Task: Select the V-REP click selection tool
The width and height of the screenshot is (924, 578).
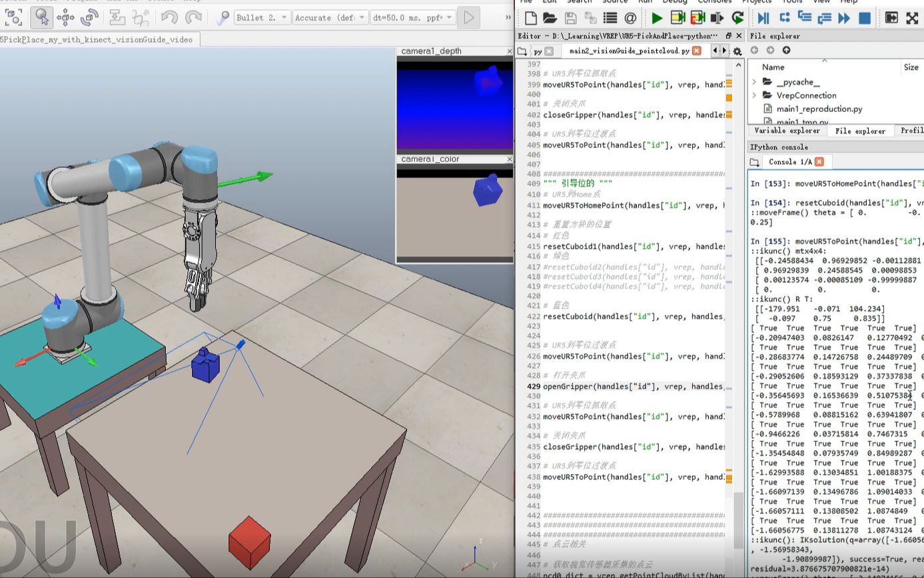Action: click(41, 17)
